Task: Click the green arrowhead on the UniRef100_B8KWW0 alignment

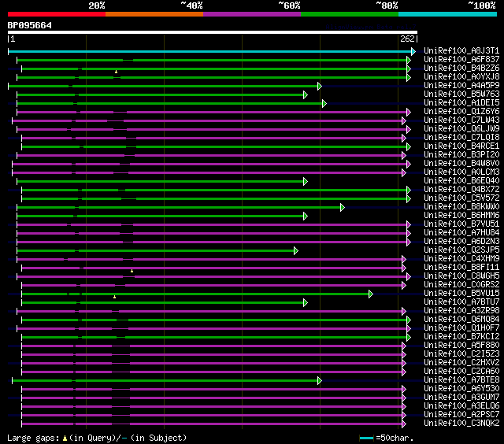Action: coord(343,208)
